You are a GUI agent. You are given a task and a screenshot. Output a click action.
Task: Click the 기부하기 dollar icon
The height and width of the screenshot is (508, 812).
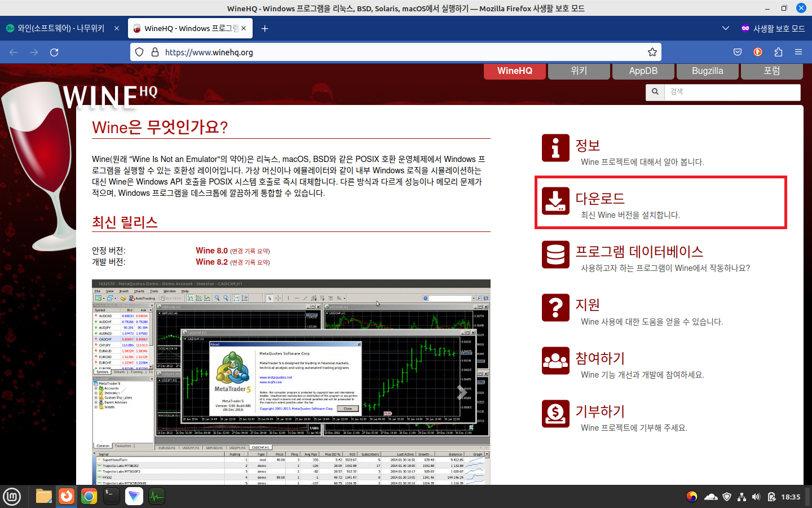pos(555,414)
